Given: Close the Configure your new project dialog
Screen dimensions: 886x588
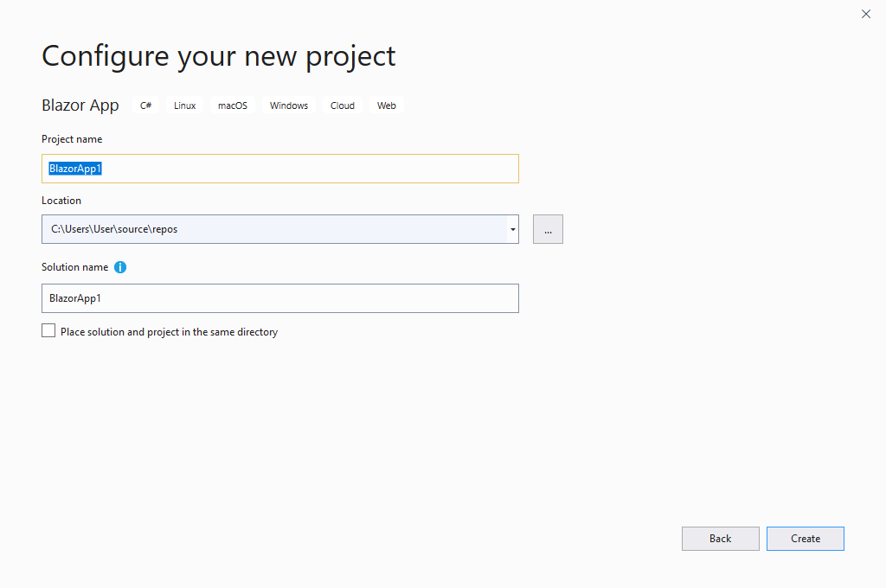Looking at the screenshot, I should click(x=865, y=14).
